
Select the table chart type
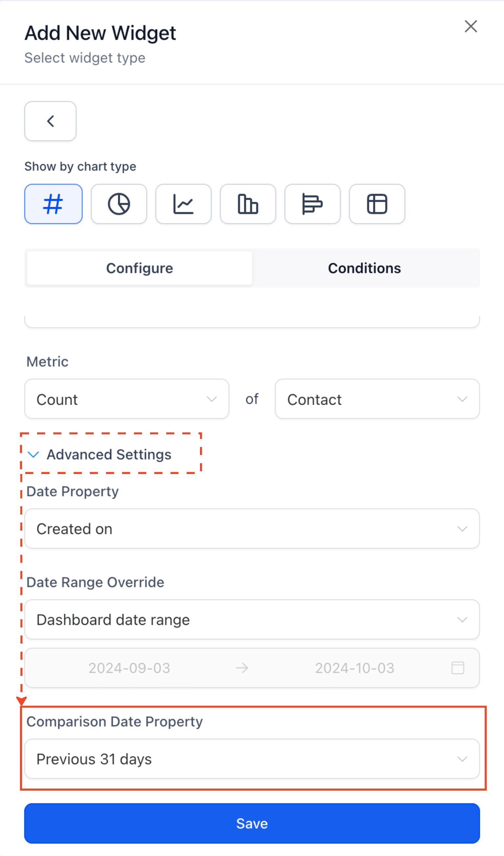(377, 204)
